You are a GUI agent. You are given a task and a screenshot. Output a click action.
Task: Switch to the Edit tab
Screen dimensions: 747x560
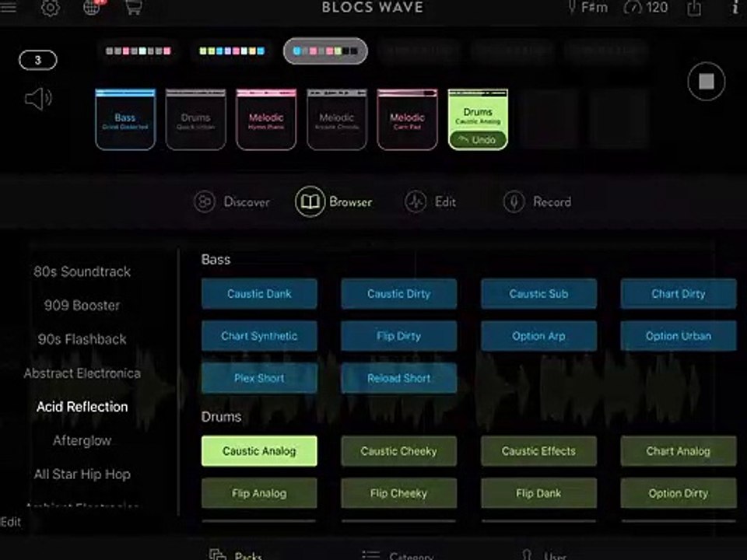click(430, 202)
